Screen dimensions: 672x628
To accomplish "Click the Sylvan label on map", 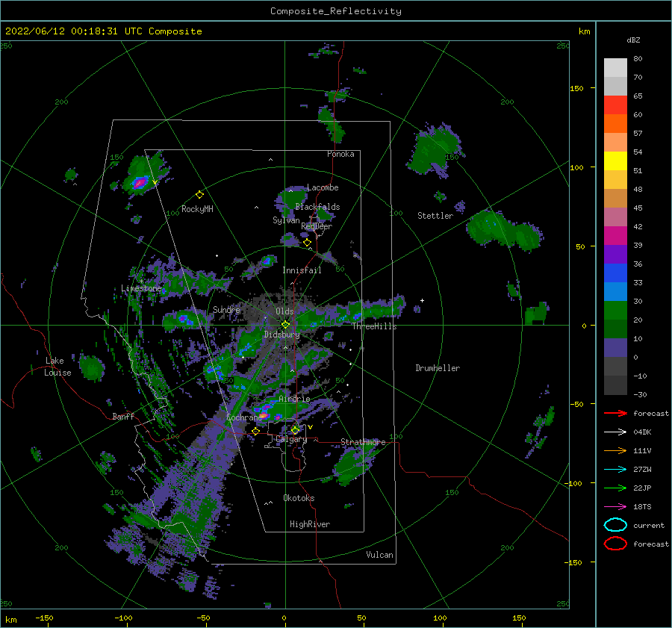I will (286, 220).
